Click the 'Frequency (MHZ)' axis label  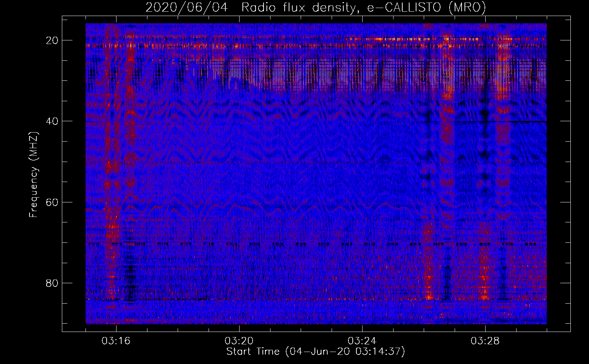33,175
